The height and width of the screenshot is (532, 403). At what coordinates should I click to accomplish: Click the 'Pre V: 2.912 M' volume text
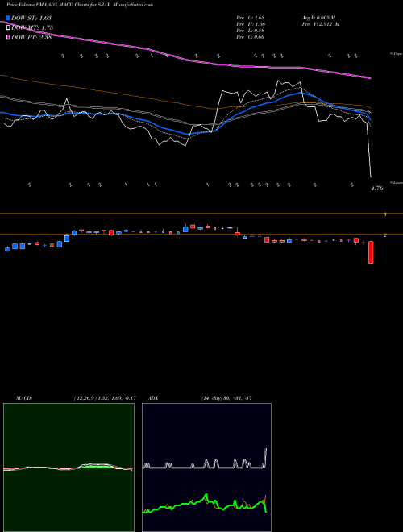click(x=321, y=24)
